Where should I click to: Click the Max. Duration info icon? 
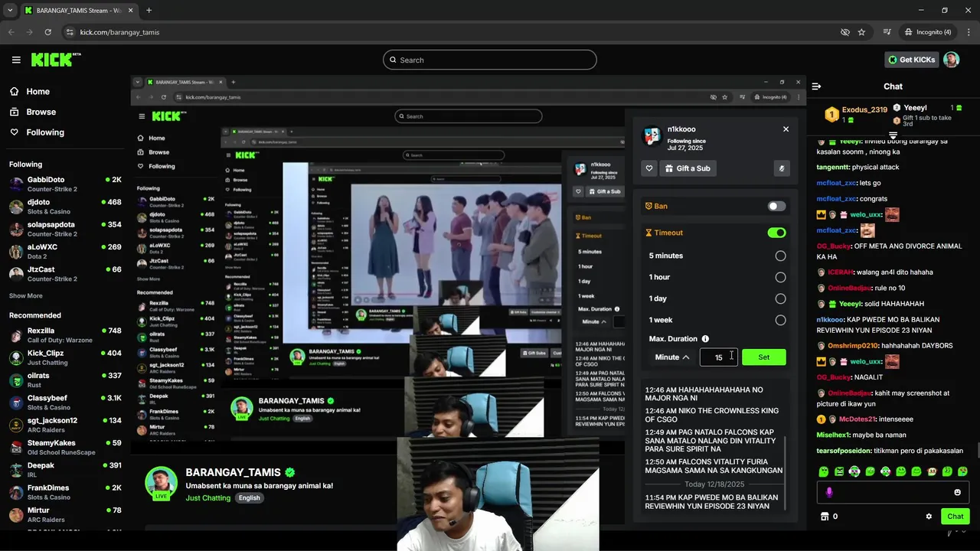705,339
